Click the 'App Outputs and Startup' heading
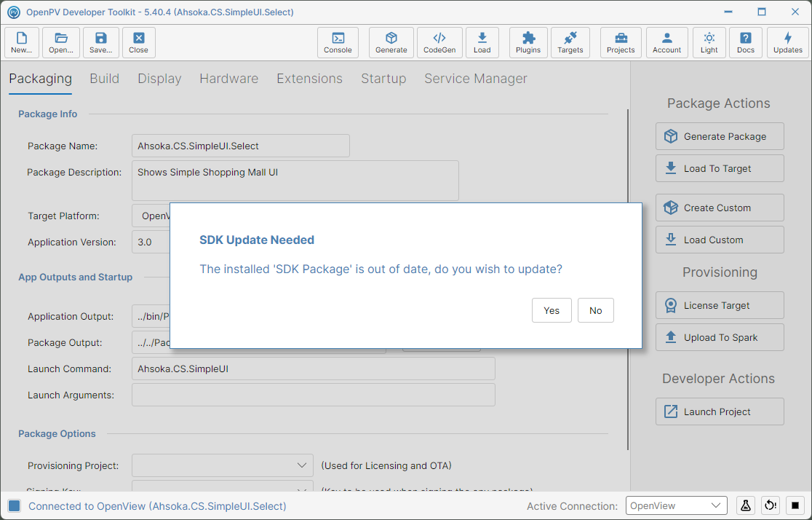This screenshot has height=520, width=812. point(75,277)
